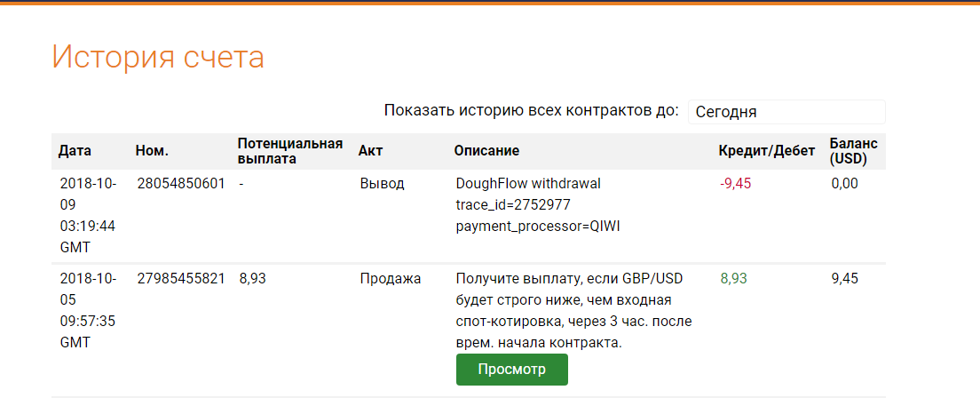Screen dimensions: 980x398
Task: Click the DoughFlow withdrawal description text
Action: [528, 184]
